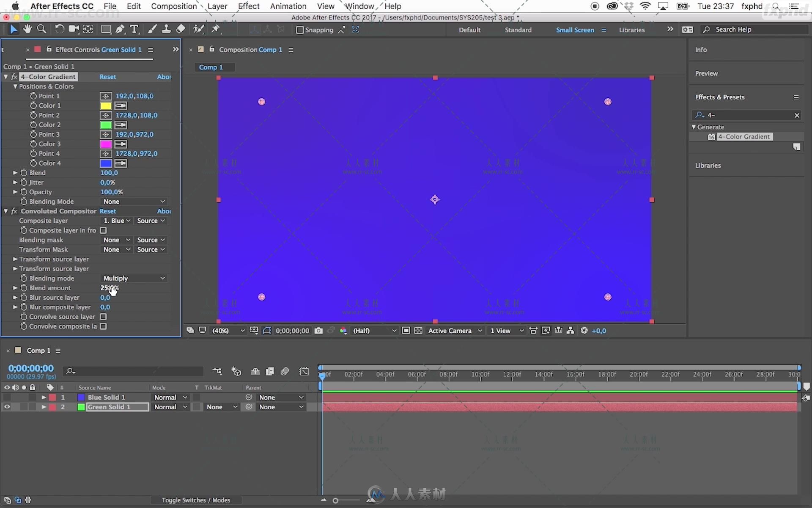Switch to the Standard workspace
Screen dimensions: 812x508
[518, 30]
